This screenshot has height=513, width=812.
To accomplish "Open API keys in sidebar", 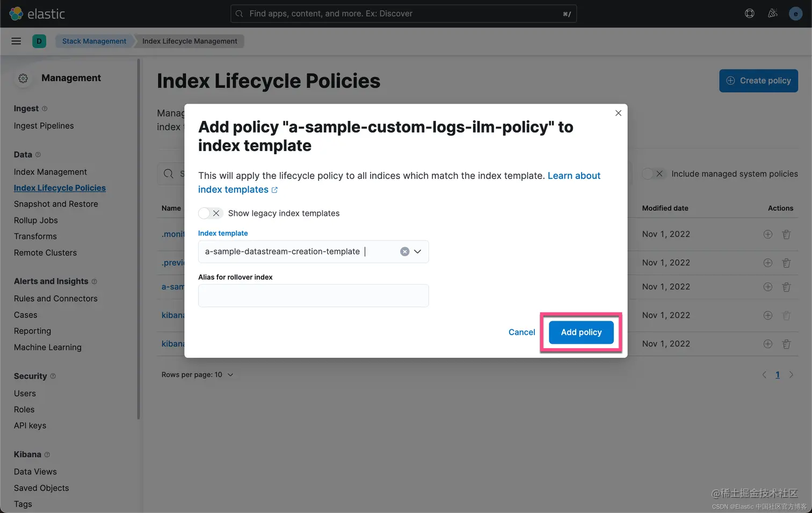I will [30, 425].
